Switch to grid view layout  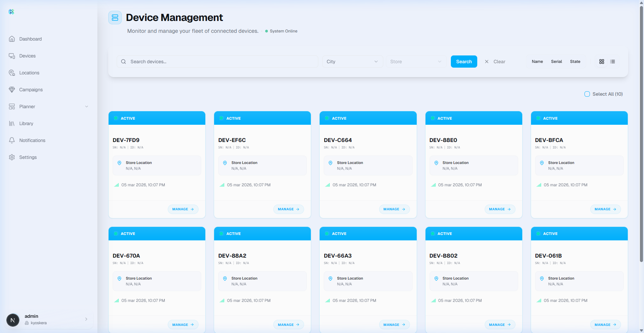[601, 62]
